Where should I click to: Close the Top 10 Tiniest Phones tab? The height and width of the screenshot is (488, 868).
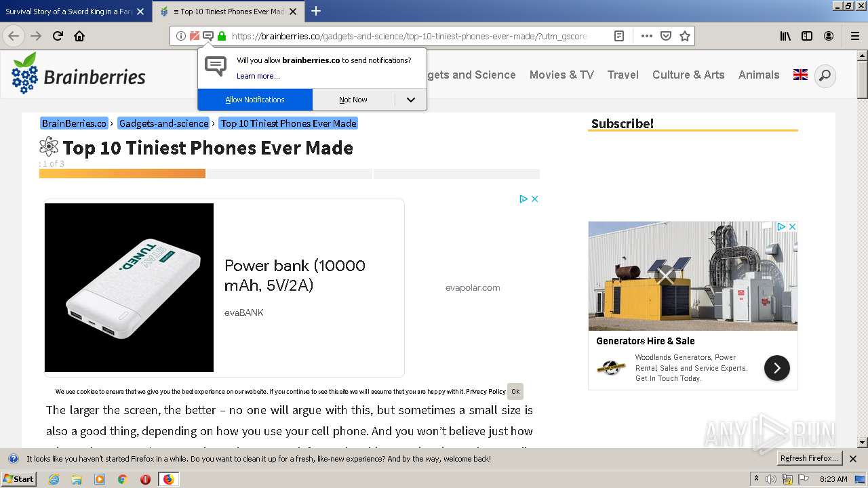[x=294, y=12]
